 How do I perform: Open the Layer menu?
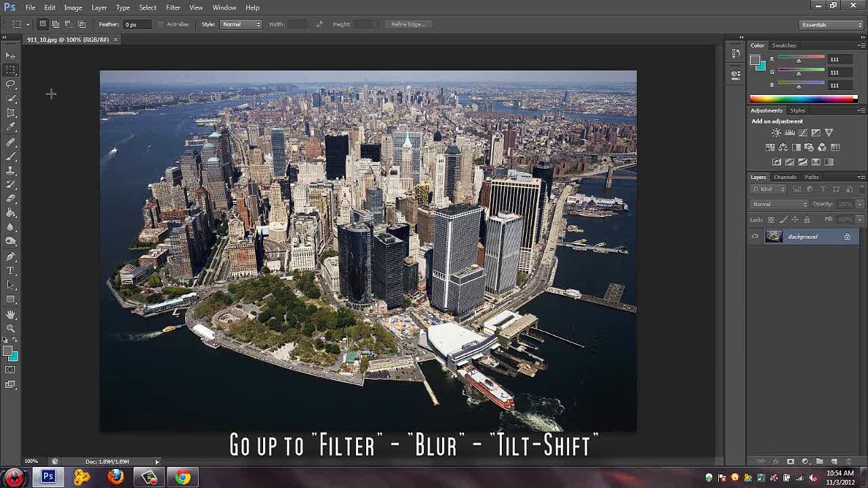point(99,7)
